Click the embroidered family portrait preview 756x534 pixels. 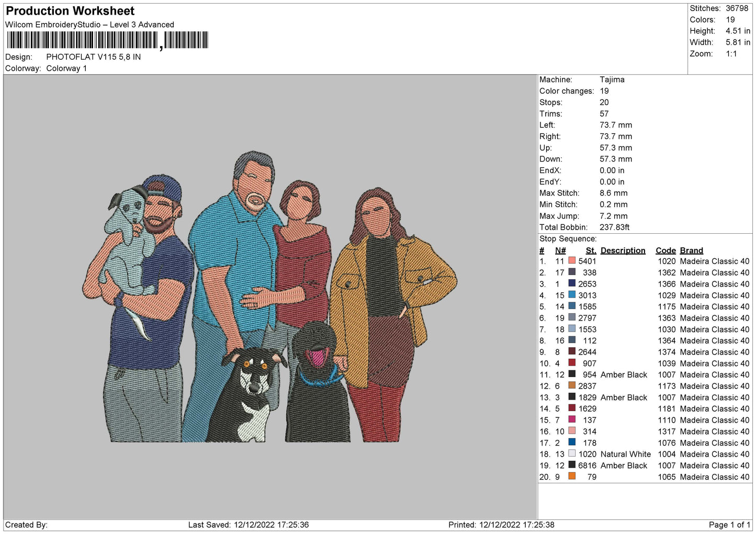(269, 297)
